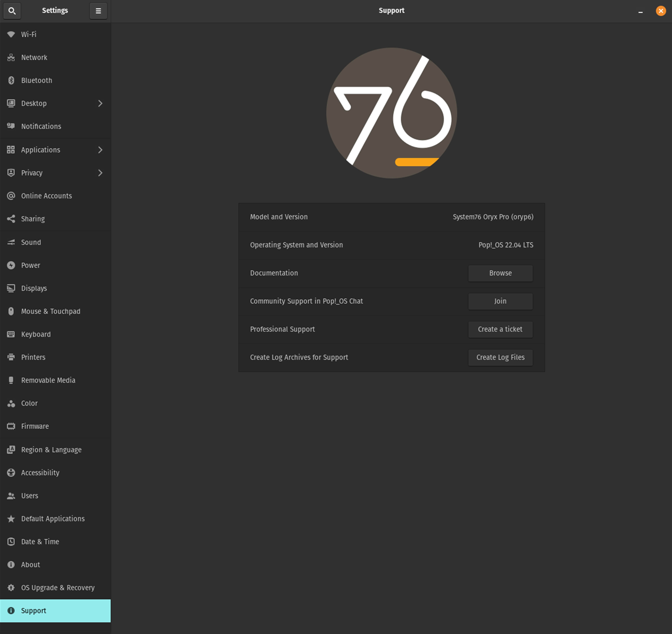Image resolution: width=672 pixels, height=634 pixels.
Task: Click the Applications grid icon
Action: (x=11, y=150)
